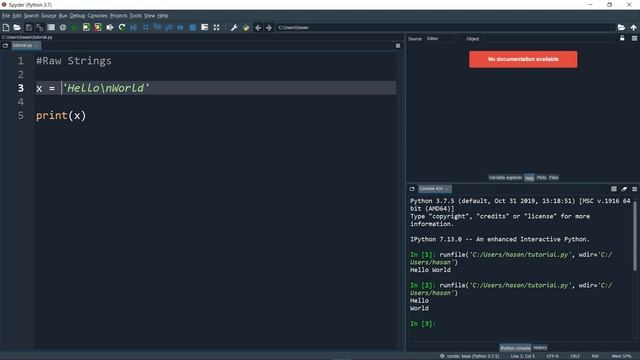640x360 pixels.
Task: Switch to the Files tab
Action: pos(553,178)
